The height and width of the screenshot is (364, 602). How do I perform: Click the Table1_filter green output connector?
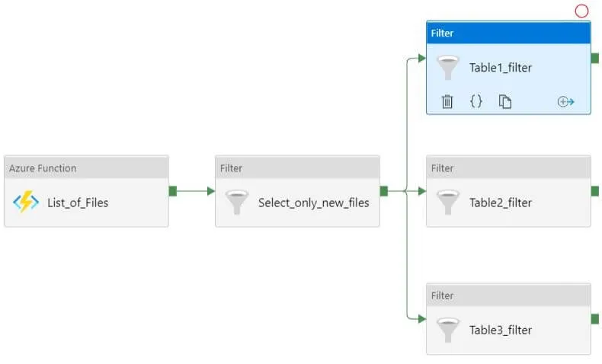[x=595, y=57]
